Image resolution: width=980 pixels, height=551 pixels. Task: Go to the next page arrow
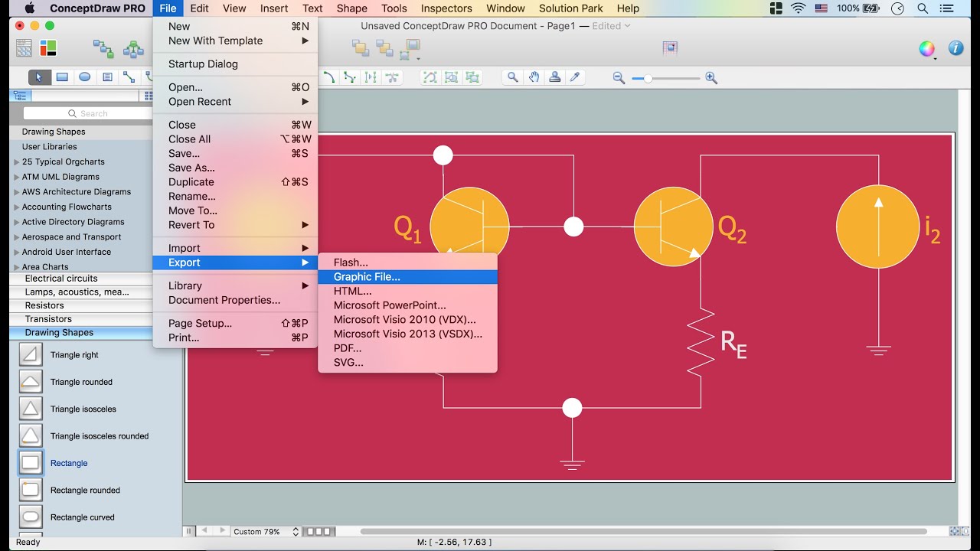(223, 530)
